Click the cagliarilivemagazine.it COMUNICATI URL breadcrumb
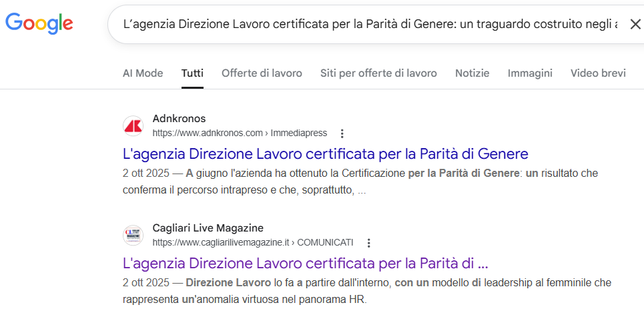 (x=252, y=242)
